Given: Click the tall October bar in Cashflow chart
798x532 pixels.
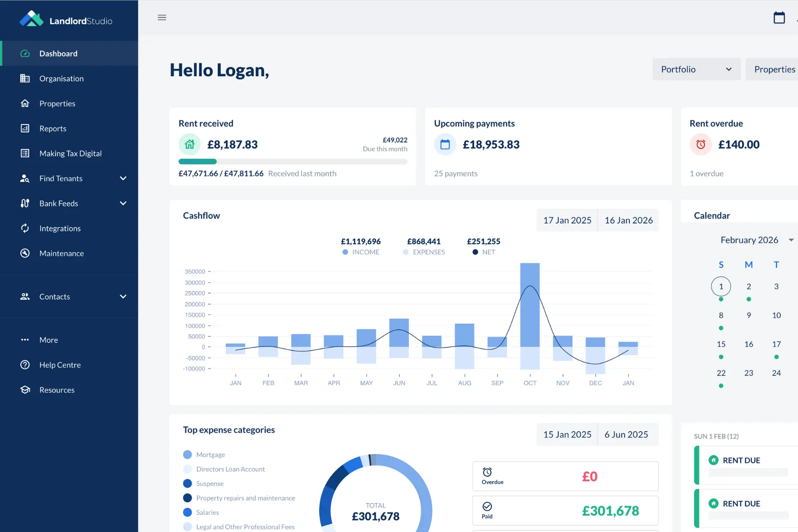Looking at the screenshot, I should (530, 305).
